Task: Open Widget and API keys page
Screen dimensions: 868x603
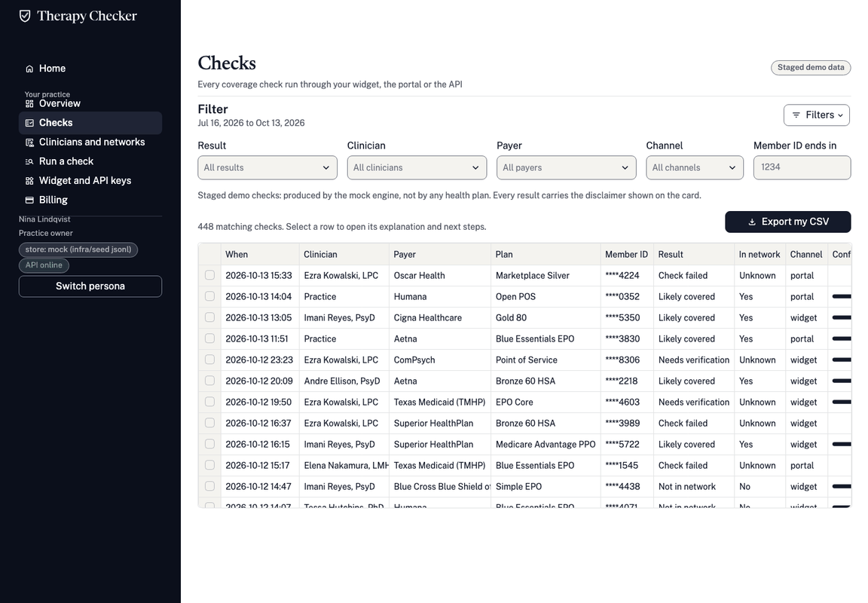Action: click(90, 181)
